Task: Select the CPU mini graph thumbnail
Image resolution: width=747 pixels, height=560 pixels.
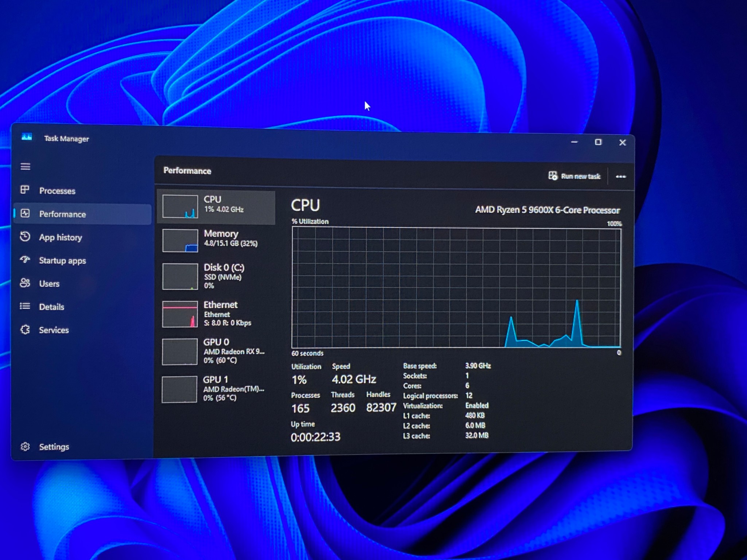Action: coord(180,206)
